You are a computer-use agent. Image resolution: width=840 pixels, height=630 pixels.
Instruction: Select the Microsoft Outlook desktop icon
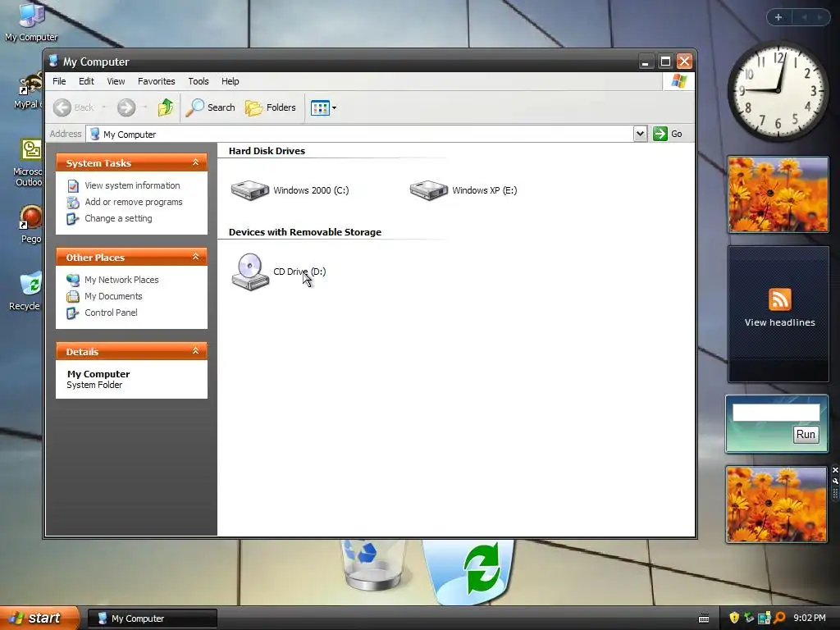[x=29, y=163]
